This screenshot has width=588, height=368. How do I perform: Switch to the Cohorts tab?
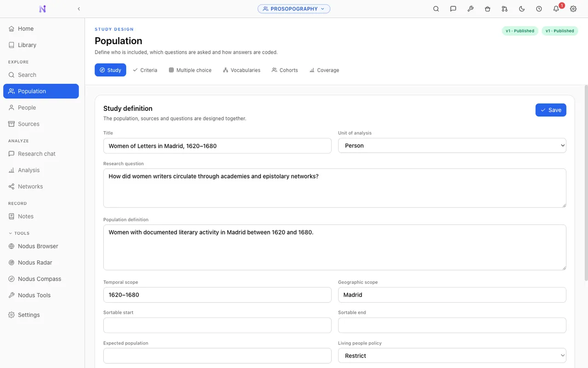(285, 70)
